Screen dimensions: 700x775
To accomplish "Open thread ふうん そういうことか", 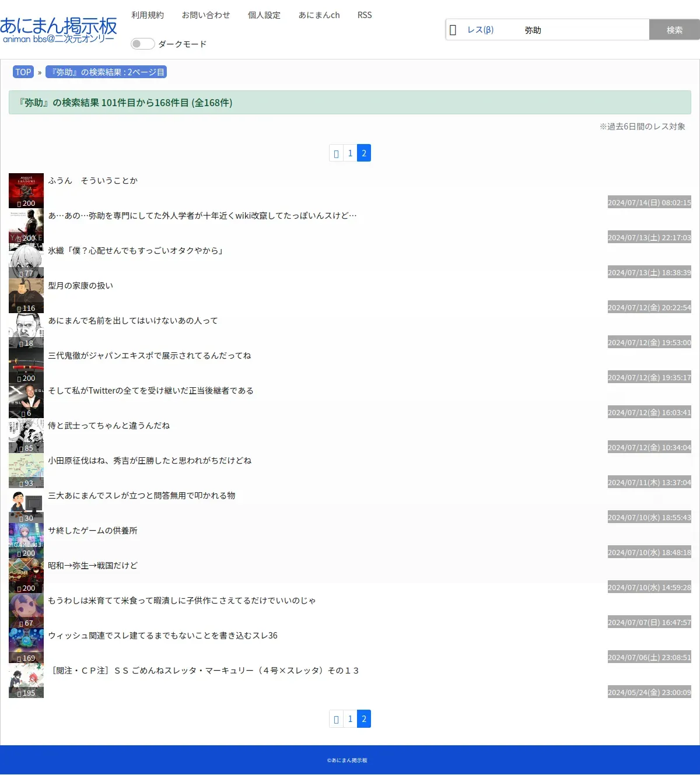I will (93, 181).
